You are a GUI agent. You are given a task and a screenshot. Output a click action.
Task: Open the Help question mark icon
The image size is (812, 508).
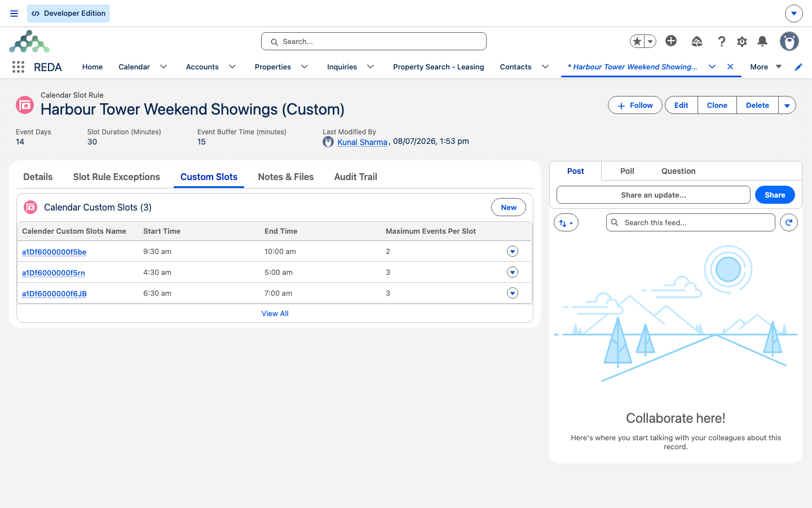(x=721, y=41)
